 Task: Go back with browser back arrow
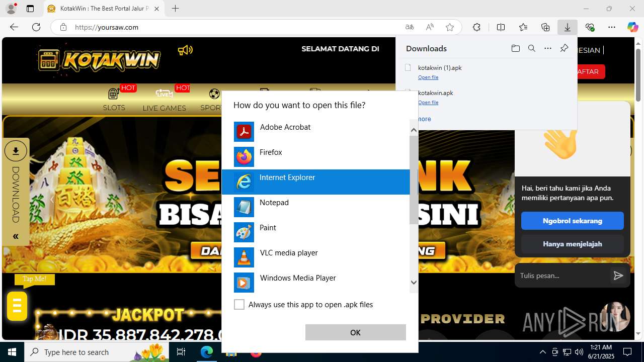(14, 27)
